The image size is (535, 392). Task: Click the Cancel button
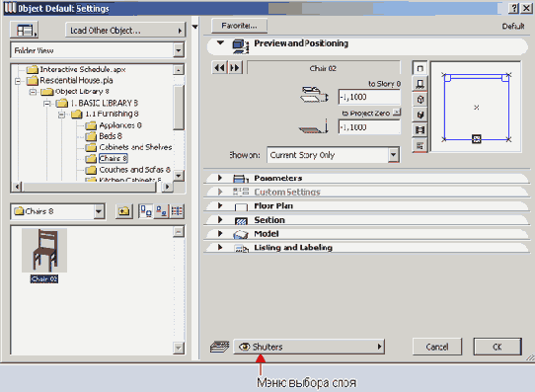click(x=437, y=347)
